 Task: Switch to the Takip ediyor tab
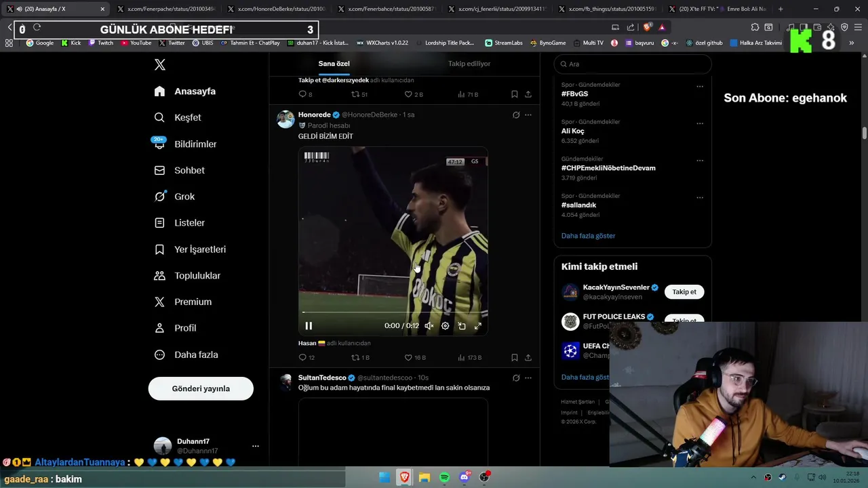pos(469,64)
